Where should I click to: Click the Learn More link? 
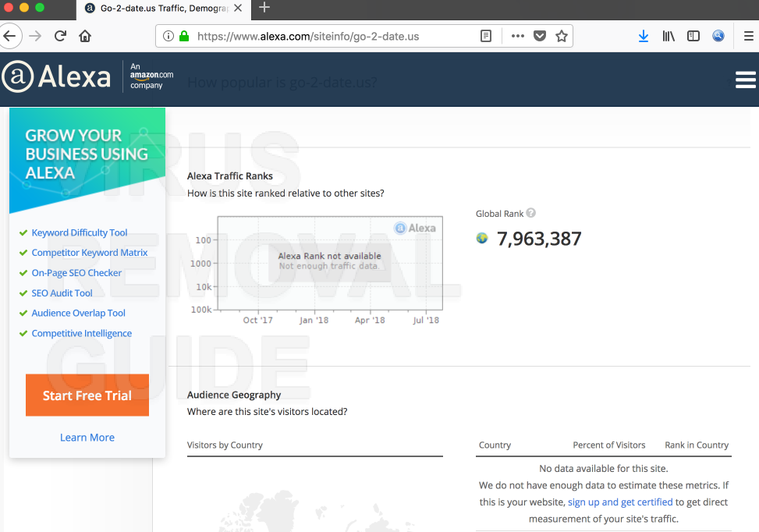click(87, 438)
